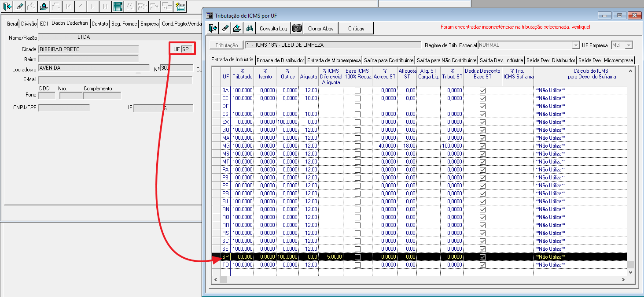Click the grid's vertical scrollbar down arrow
Viewport: 644px width, 297px height.
pos(630,272)
